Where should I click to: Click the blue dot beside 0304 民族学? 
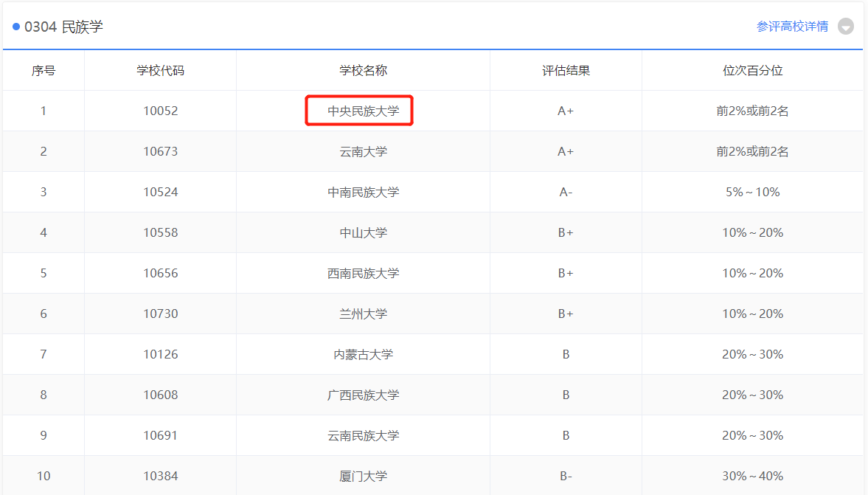click(x=16, y=27)
